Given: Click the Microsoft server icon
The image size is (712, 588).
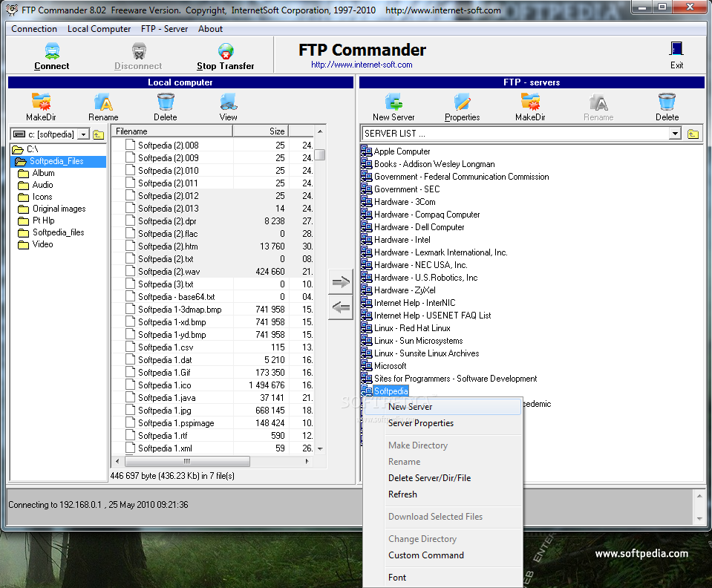Looking at the screenshot, I should 367,365.
